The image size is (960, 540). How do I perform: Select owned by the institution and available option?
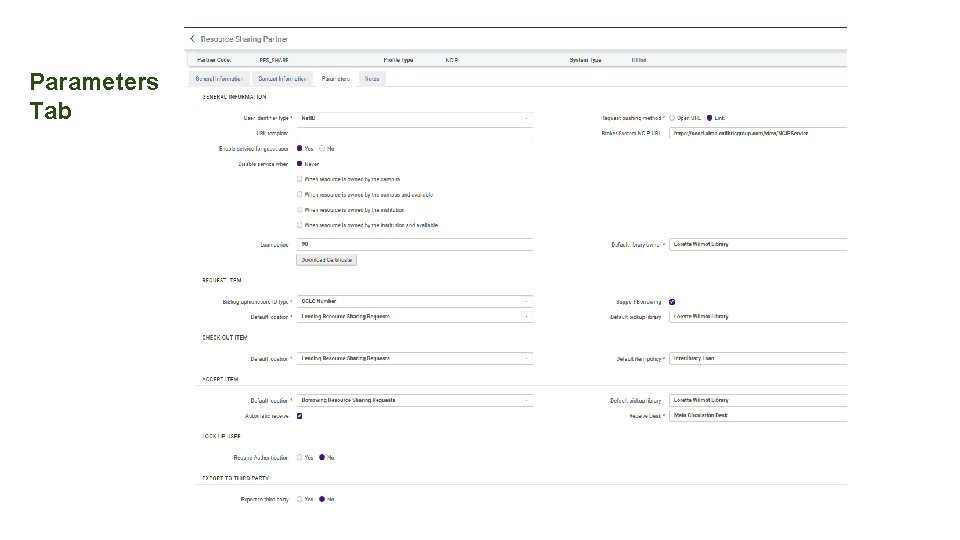click(x=299, y=225)
